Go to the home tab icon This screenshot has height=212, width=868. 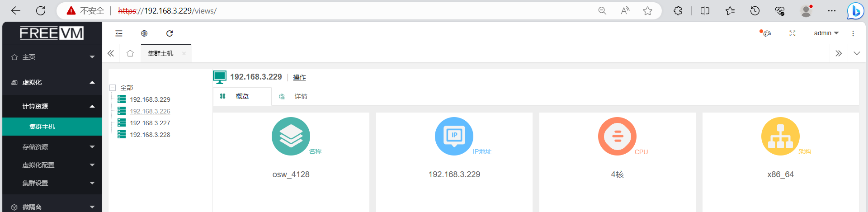[x=130, y=53]
